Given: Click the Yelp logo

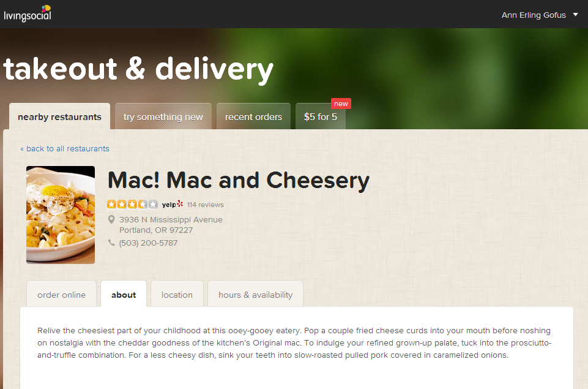Looking at the screenshot, I should click(x=173, y=204).
